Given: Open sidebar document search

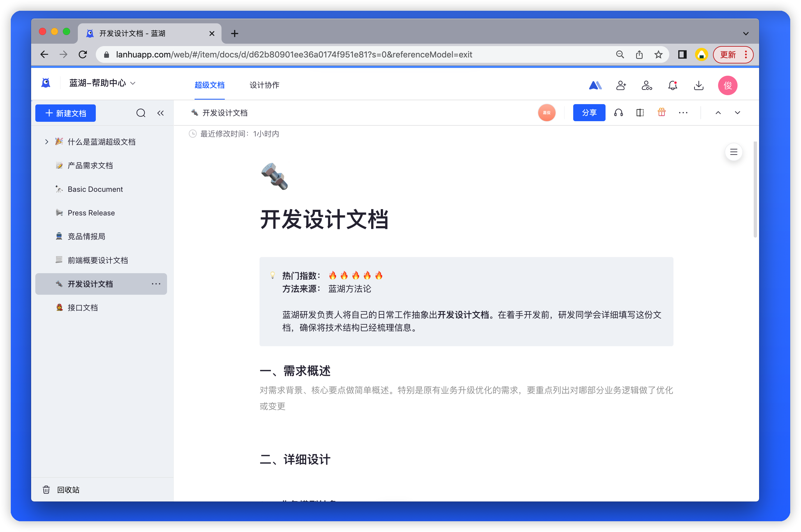Looking at the screenshot, I should coord(141,113).
